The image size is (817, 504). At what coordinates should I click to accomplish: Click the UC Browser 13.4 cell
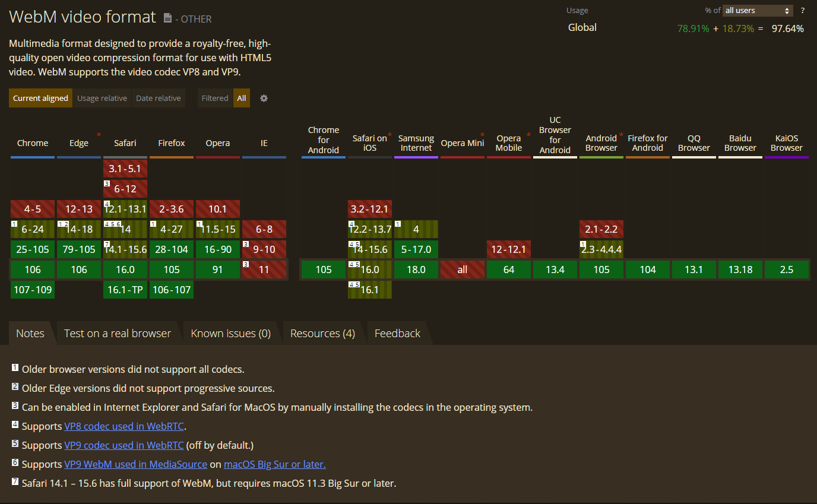point(555,270)
